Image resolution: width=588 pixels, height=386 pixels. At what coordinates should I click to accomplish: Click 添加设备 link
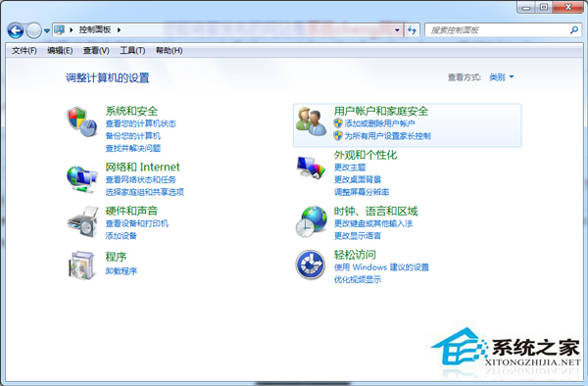coord(122,236)
